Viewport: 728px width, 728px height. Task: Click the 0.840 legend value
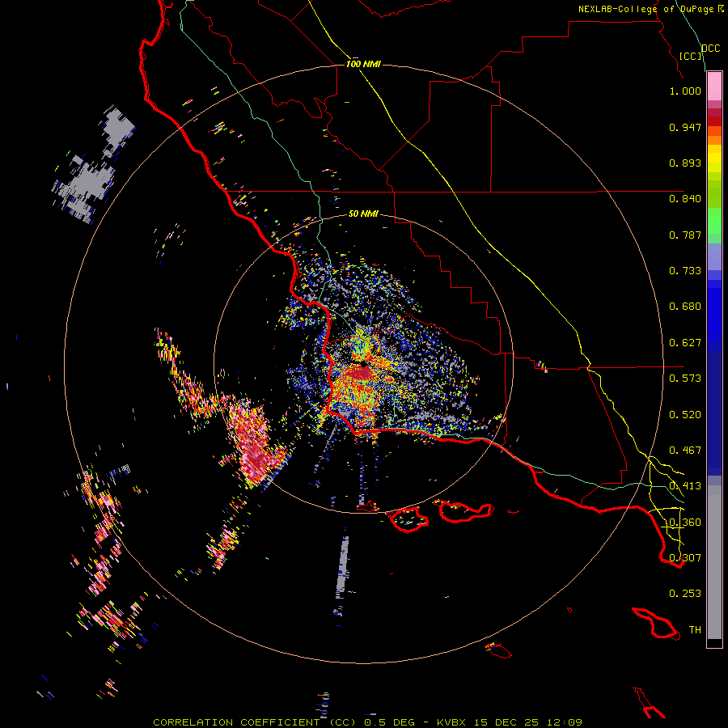click(685, 199)
